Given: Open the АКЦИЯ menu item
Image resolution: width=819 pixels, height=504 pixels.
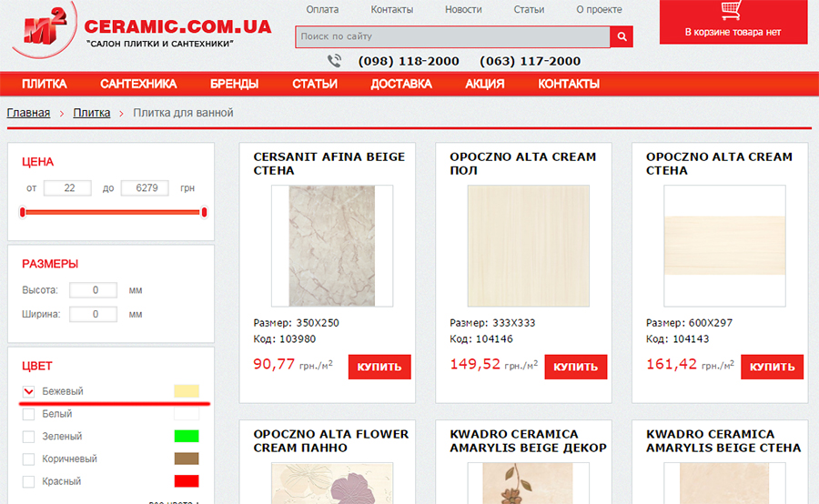Looking at the screenshot, I should tap(485, 84).
